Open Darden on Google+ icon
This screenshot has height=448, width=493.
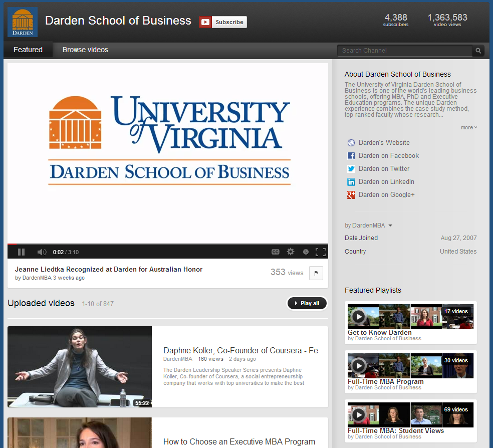click(351, 194)
